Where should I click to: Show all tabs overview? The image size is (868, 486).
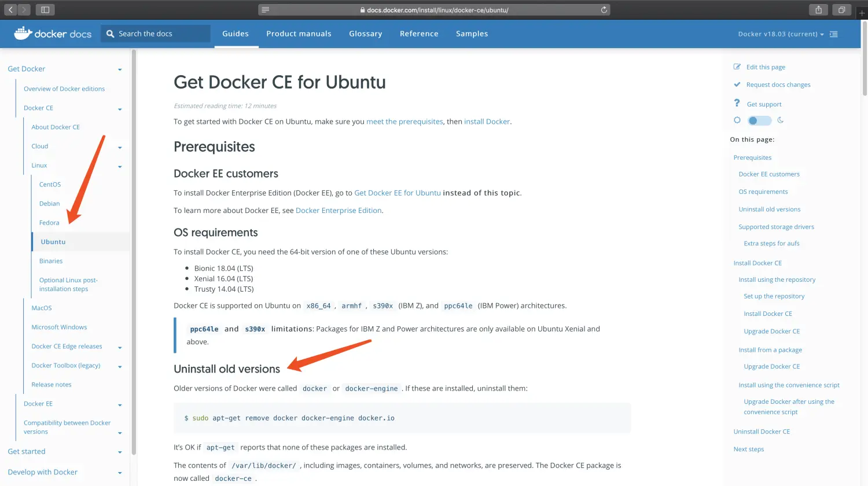point(841,9)
